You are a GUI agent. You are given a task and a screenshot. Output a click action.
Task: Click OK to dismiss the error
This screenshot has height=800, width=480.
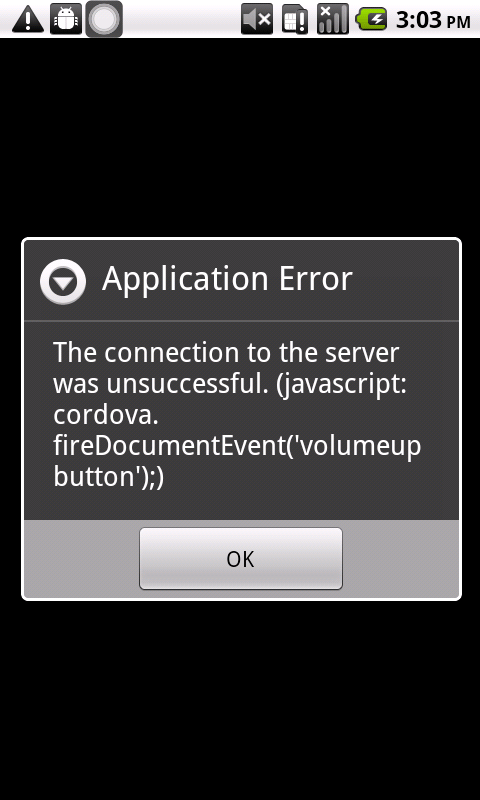coord(241,559)
